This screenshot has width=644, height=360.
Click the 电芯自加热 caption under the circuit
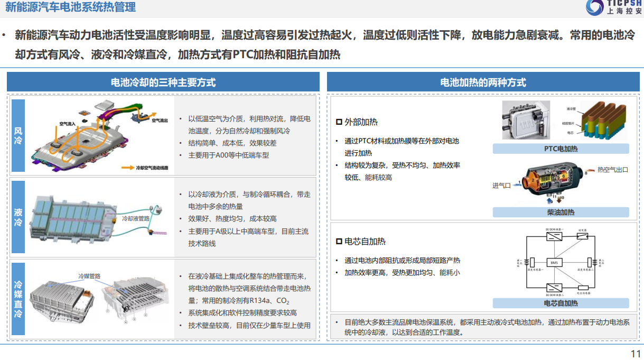(x=561, y=303)
